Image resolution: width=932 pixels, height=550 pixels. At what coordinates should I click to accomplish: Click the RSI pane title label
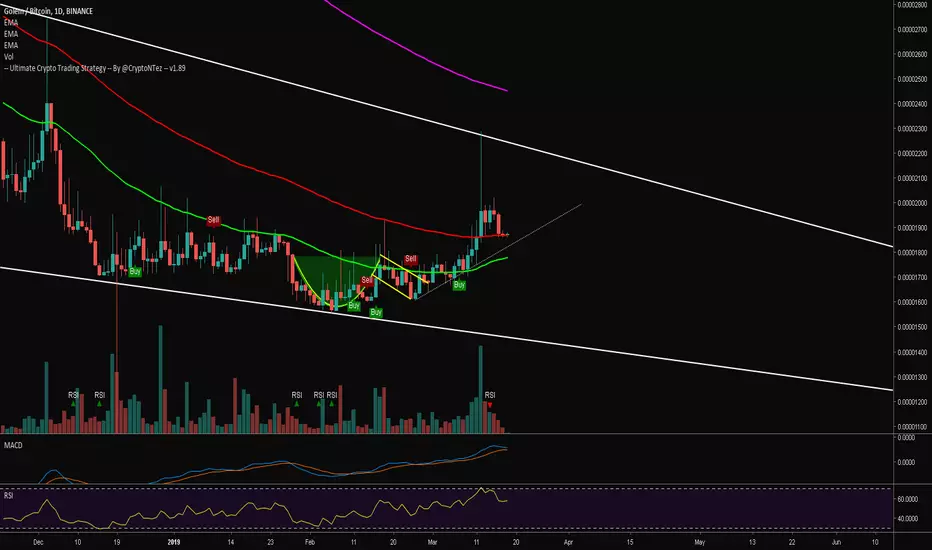coord(8,495)
